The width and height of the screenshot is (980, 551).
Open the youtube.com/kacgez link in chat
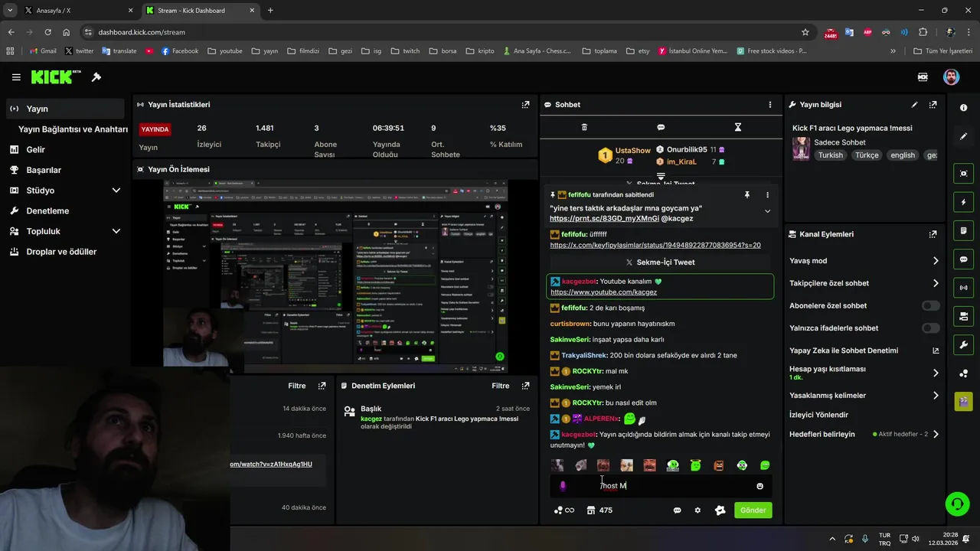point(603,292)
